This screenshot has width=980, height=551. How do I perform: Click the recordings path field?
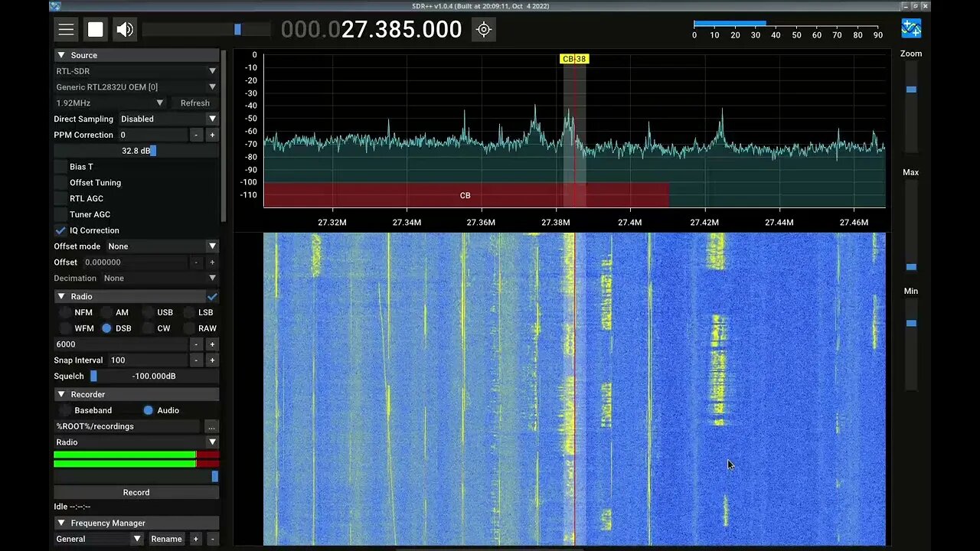(x=127, y=426)
